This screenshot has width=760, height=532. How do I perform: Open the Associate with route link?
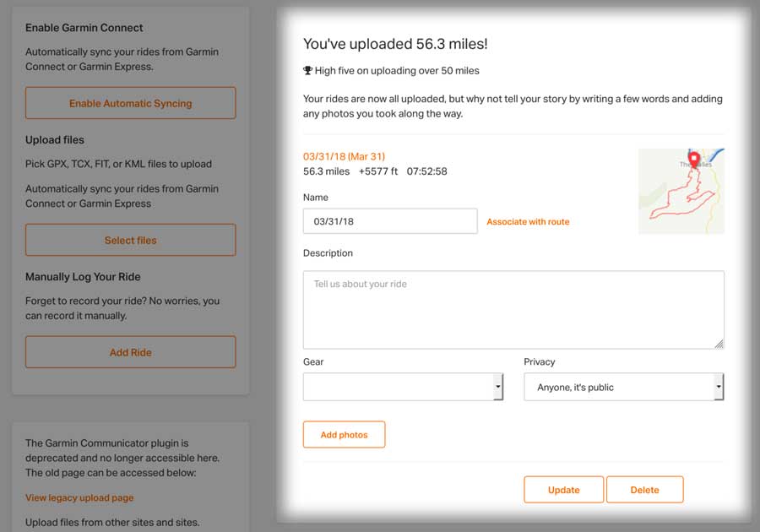click(x=528, y=222)
